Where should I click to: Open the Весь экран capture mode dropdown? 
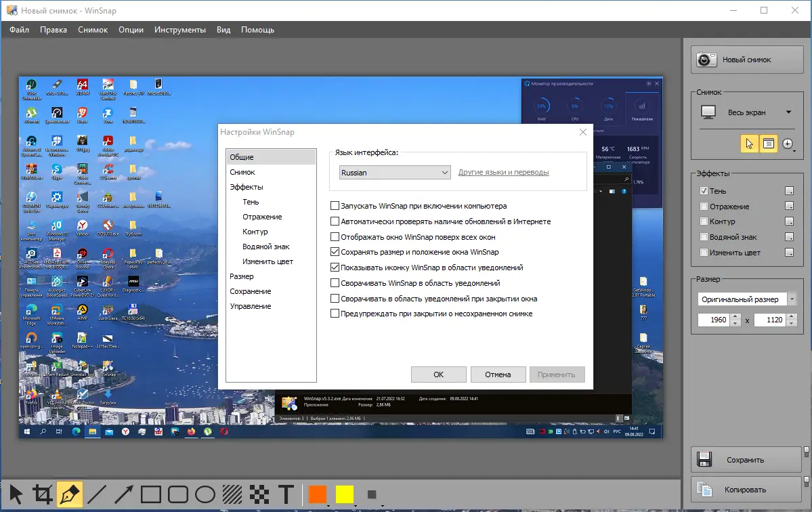(x=788, y=112)
